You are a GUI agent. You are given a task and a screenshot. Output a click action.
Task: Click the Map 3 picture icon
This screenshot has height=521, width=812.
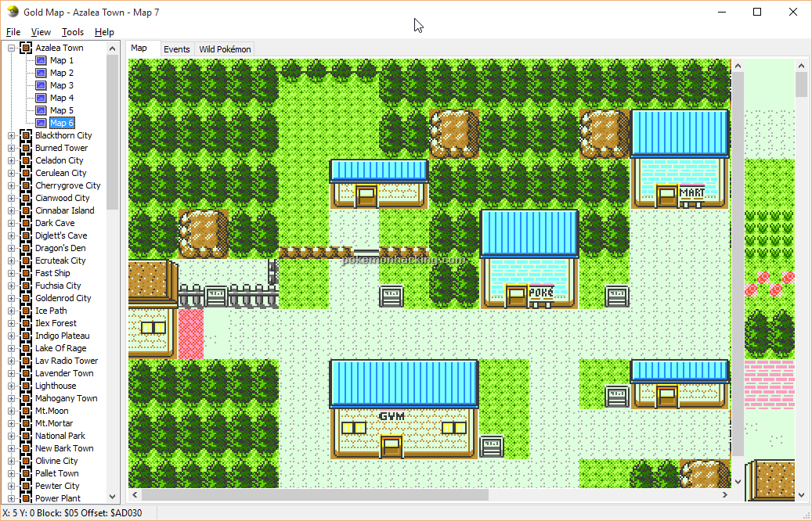tap(41, 85)
